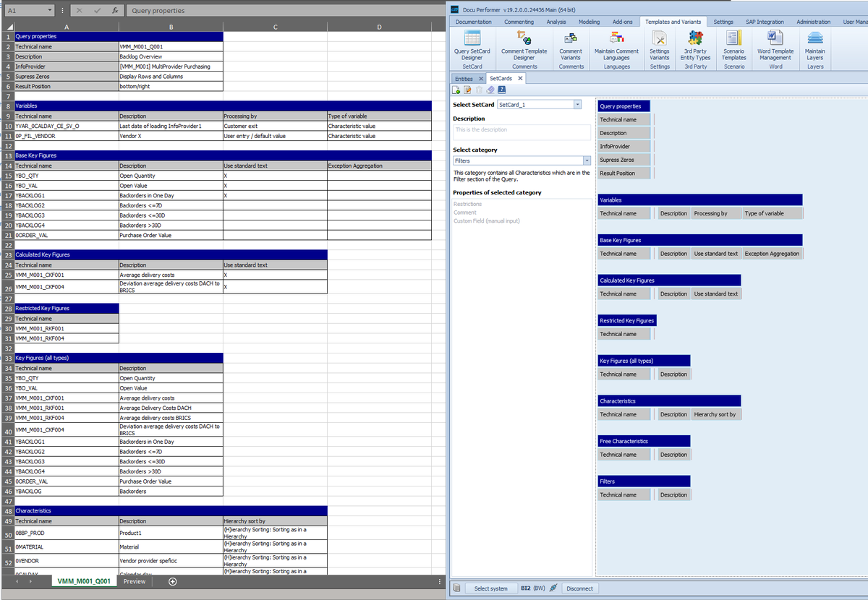Click the eraser icon in the SetCards toolbar
Viewport: 868px width, 600px height.
[490, 89]
